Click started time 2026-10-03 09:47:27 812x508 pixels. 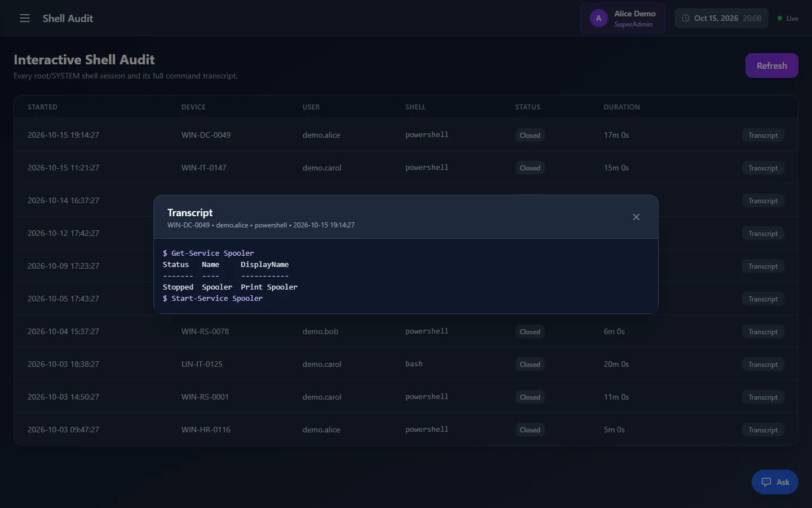(x=63, y=430)
